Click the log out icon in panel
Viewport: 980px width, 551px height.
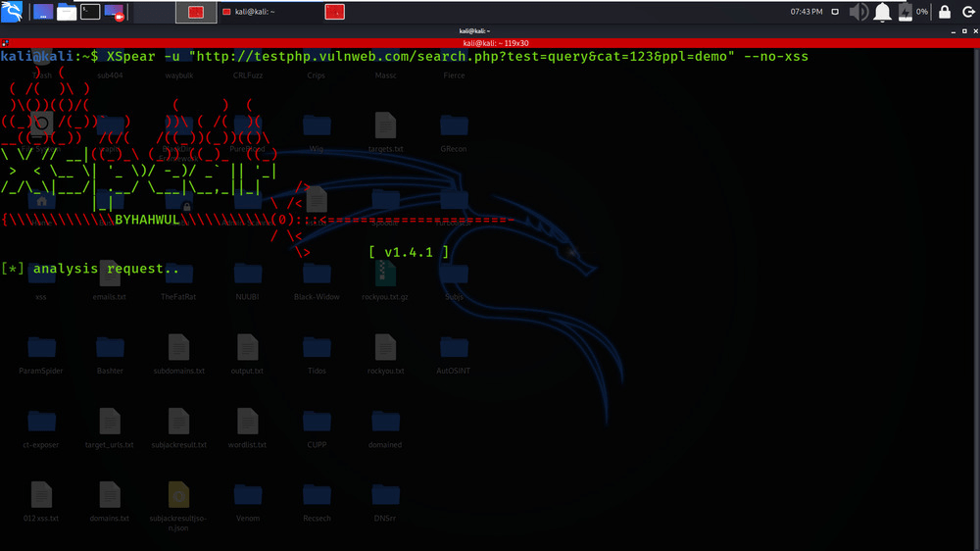969,12
